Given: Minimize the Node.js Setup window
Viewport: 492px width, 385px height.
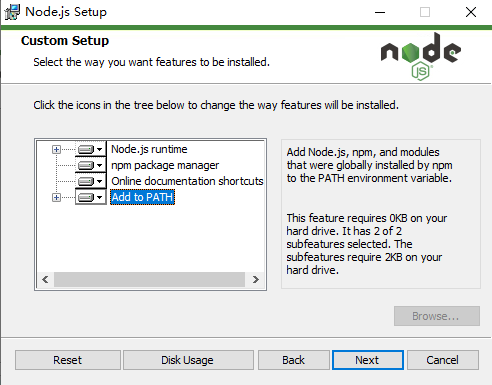Looking at the screenshot, I should (x=380, y=12).
